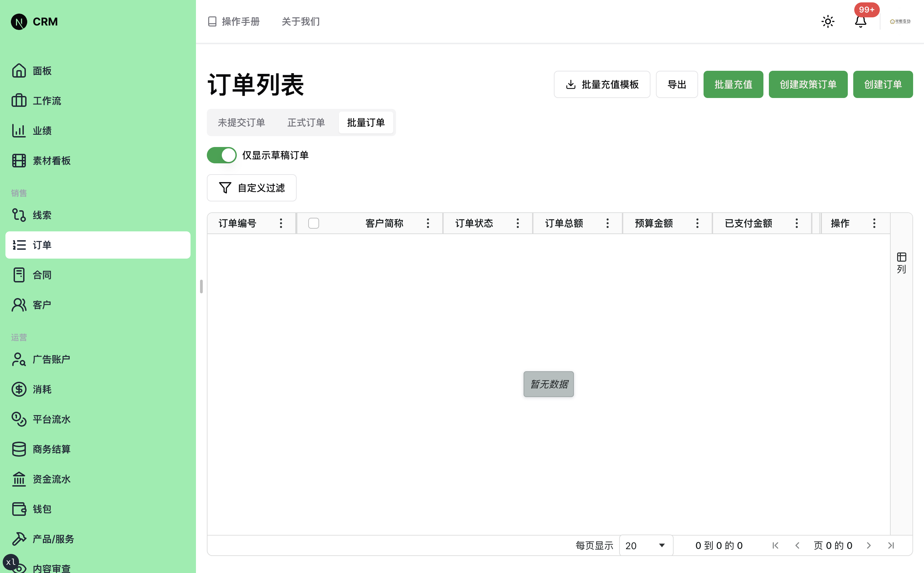This screenshot has height=573, width=924.
Task: Click the 创建订单 button
Action: point(883,84)
